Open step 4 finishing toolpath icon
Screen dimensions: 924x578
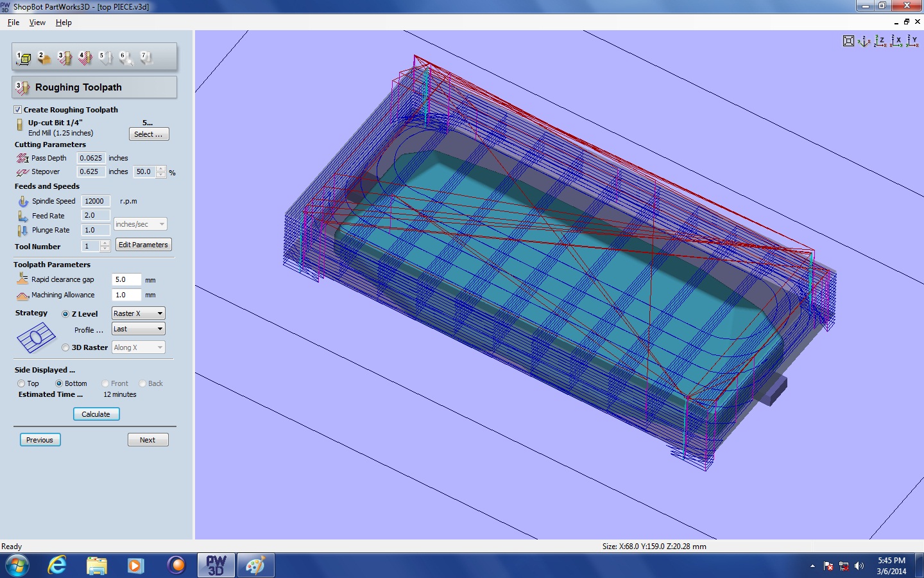85,58
